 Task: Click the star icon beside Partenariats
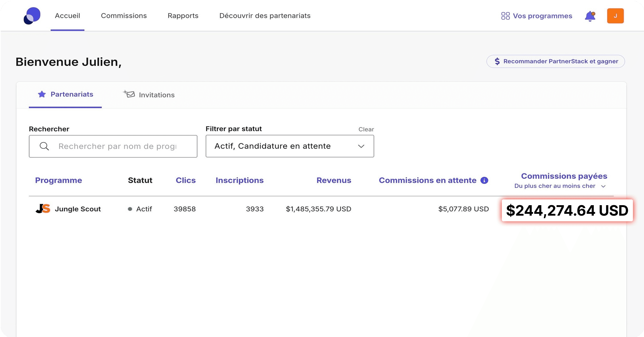(x=42, y=94)
